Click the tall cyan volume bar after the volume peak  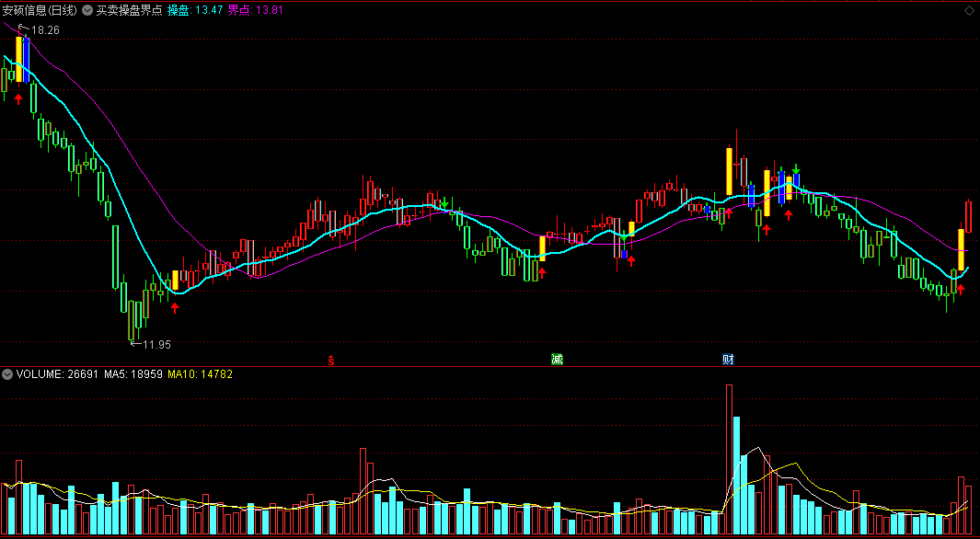(x=736, y=476)
